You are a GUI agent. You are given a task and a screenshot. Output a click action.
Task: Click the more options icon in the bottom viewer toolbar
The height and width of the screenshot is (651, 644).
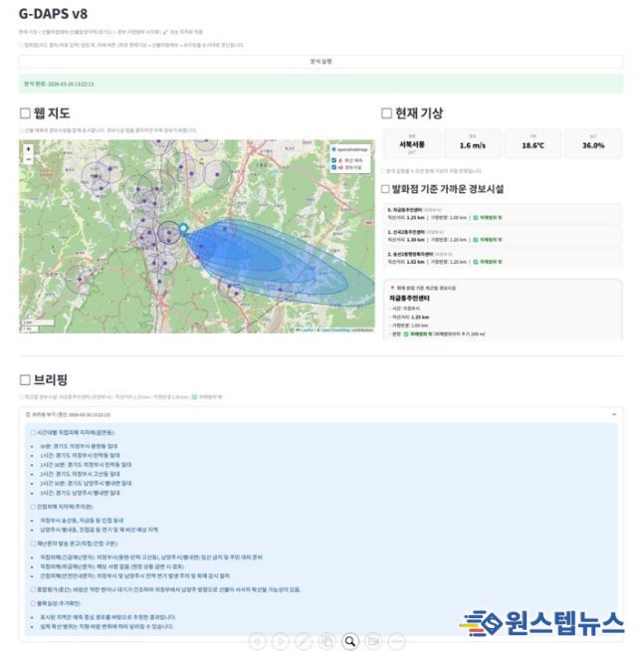(x=396, y=641)
